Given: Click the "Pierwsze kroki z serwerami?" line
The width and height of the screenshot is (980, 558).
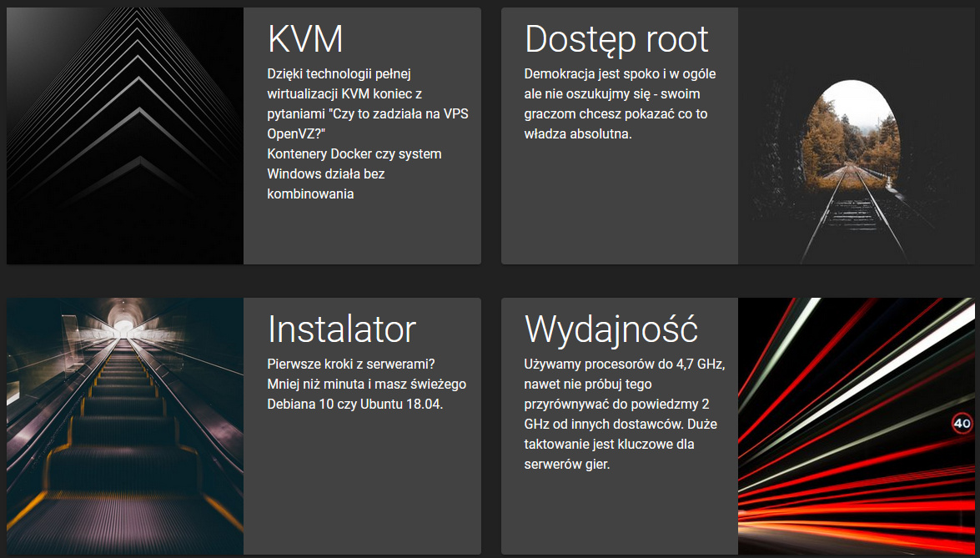Looking at the screenshot, I should click(351, 364).
